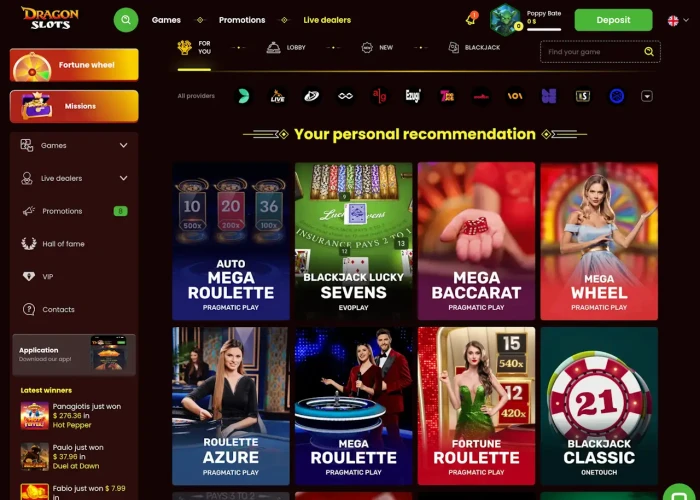Click the Live dealers person icon
The width and height of the screenshot is (700, 500).
pyautogui.click(x=27, y=178)
